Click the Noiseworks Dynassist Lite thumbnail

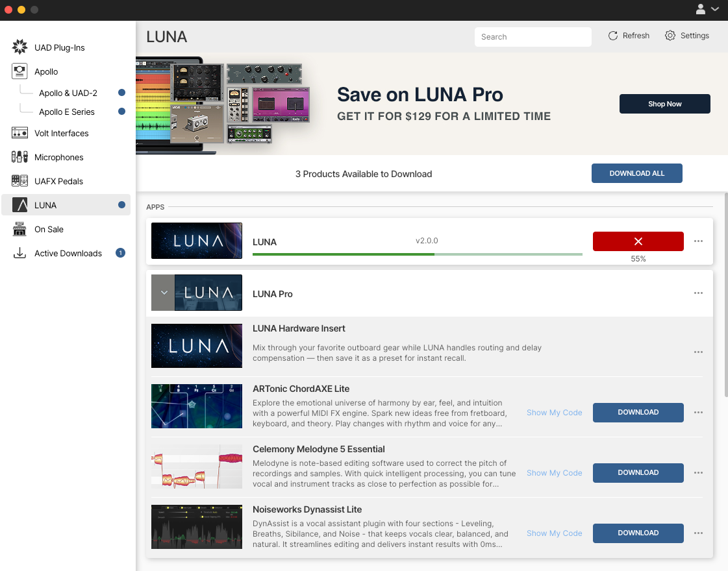click(x=196, y=526)
